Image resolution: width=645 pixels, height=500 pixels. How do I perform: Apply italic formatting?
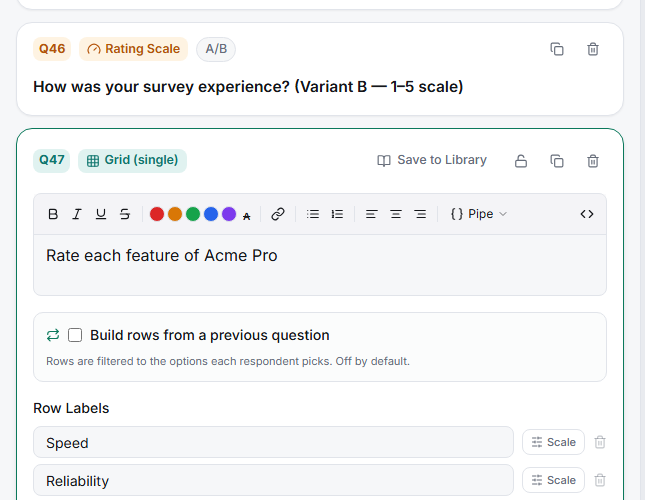[77, 214]
